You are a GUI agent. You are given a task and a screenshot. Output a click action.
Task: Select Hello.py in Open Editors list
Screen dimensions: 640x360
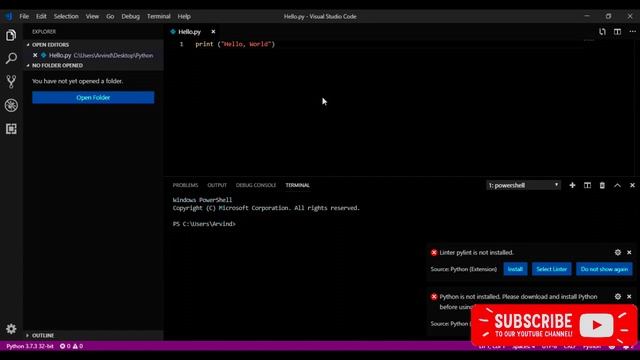(x=94, y=55)
